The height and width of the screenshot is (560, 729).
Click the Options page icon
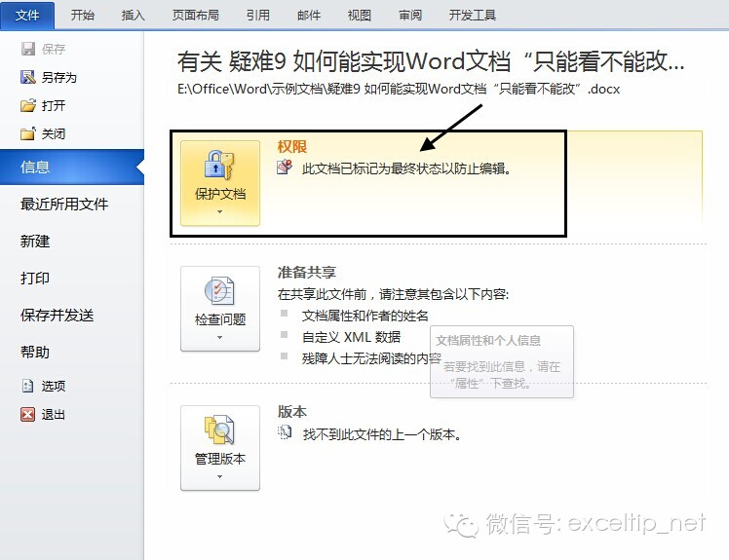click(x=28, y=386)
